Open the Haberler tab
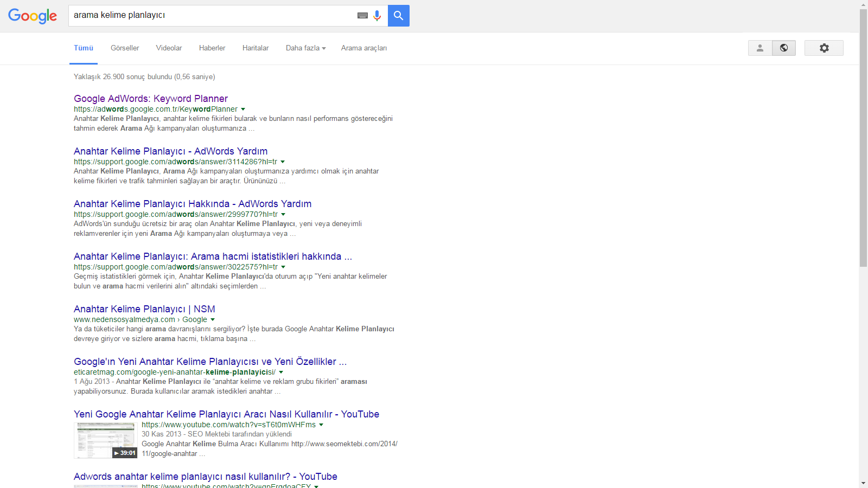Screen dimensions: 868x488 coord(212,48)
